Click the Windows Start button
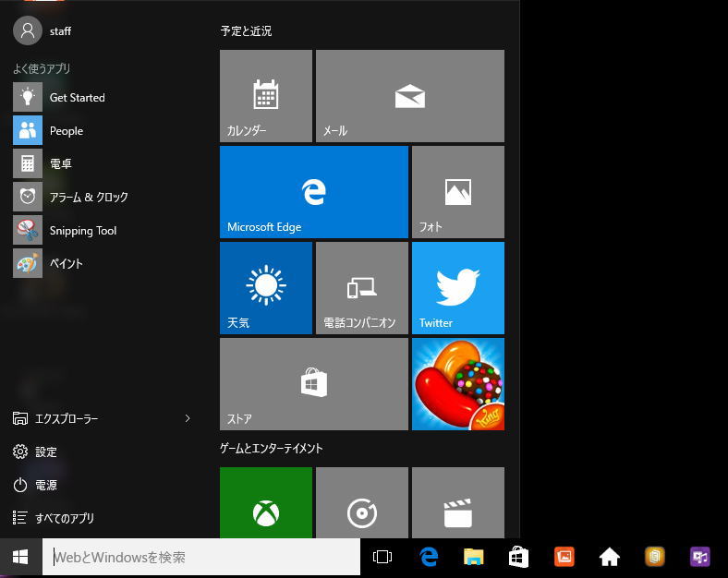Viewport: 728px width, 578px height. point(20,557)
